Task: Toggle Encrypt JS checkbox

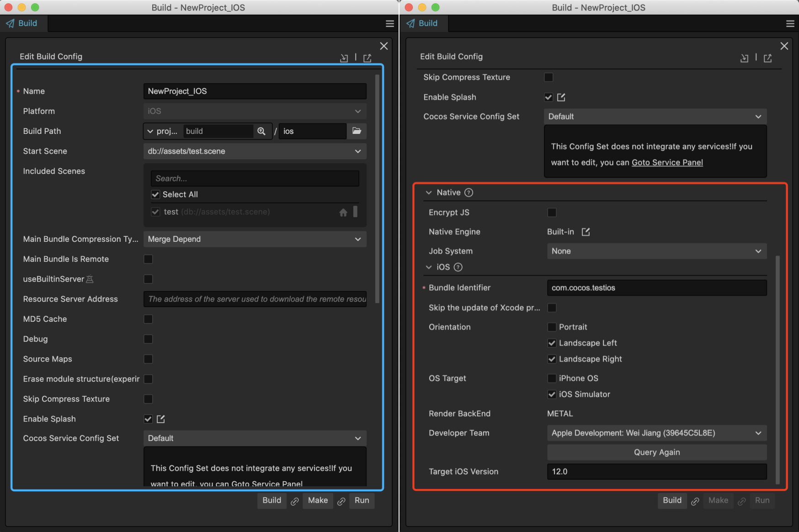Action: coord(552,212)
